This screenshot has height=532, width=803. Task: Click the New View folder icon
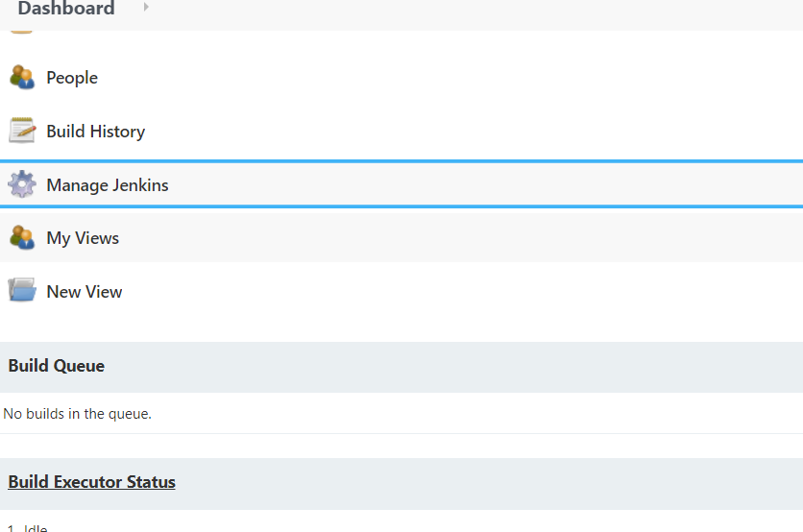[x=22, y=290]
